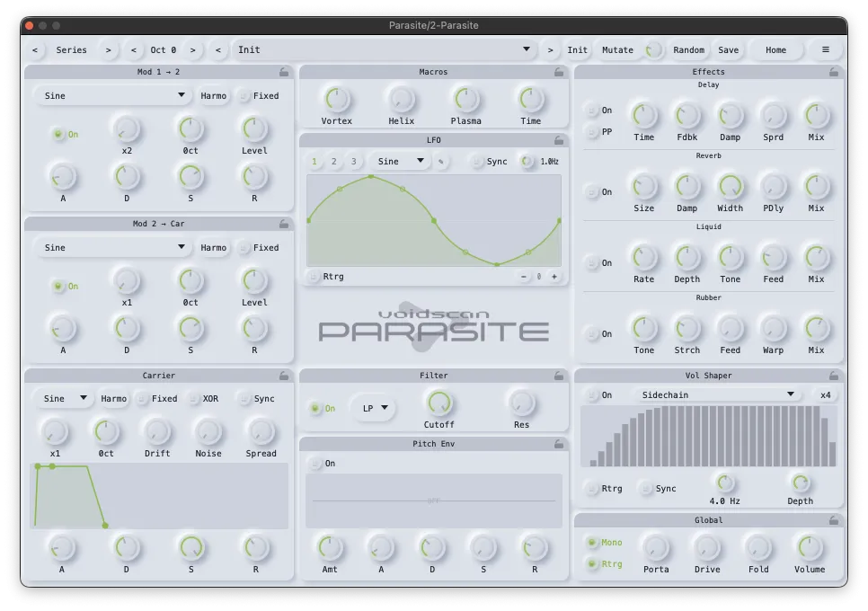This screenshot has height=611, width=868.
Task: Click the Carrier envelope graph display
Action: (159, 496)
